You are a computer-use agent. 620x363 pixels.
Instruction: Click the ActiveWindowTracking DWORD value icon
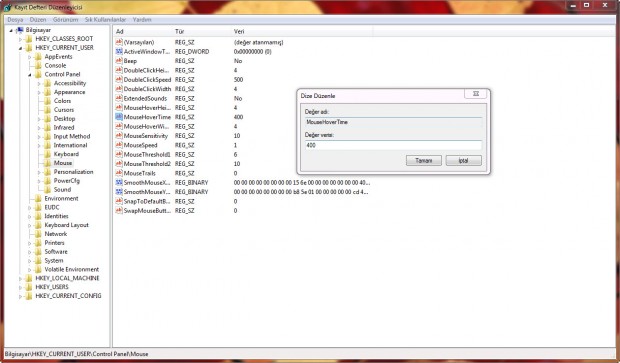(119, 51)
